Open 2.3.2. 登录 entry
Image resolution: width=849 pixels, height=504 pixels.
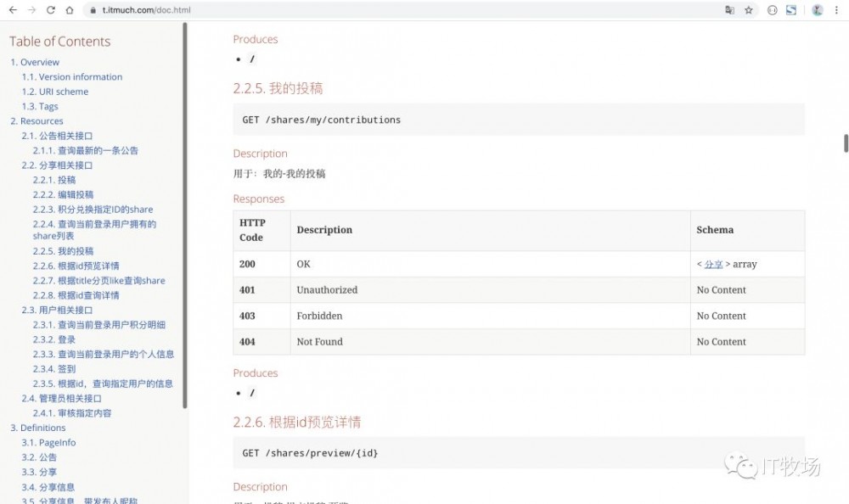[54, 339]
